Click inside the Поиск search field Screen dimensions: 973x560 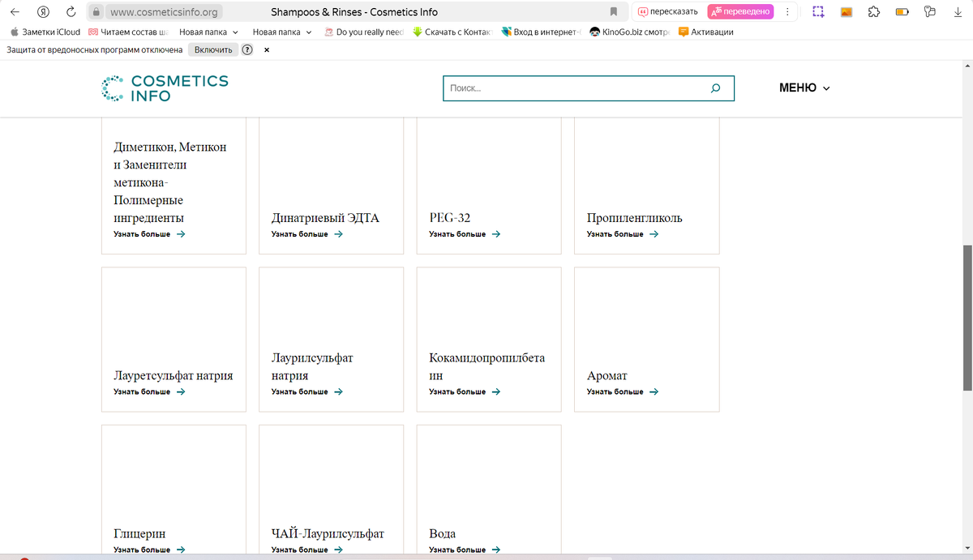click(x=568, y=88)
